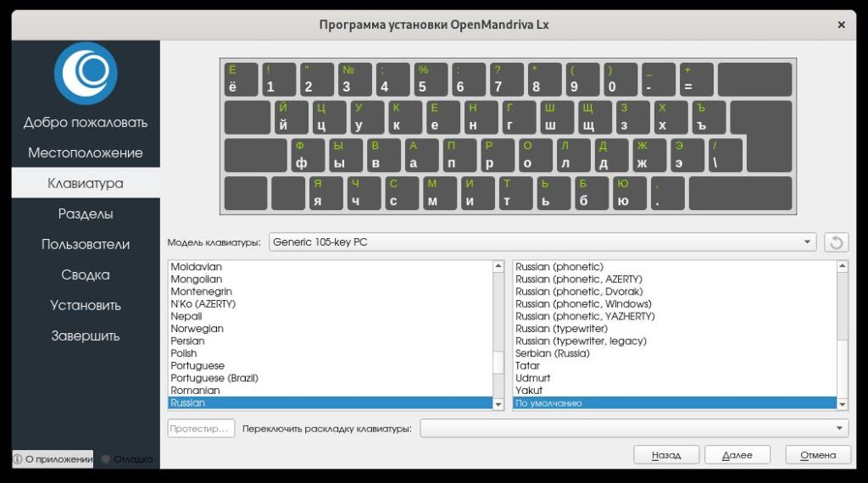Click the reset keyboard model icon
The width and height of the screenshot is (868, 483).
pos(836,242)
